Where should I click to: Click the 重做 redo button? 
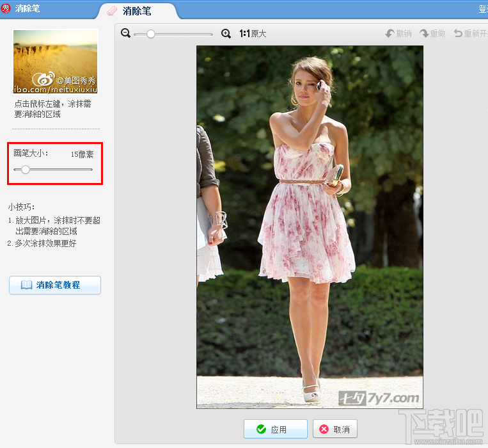[x=432, y=33]
